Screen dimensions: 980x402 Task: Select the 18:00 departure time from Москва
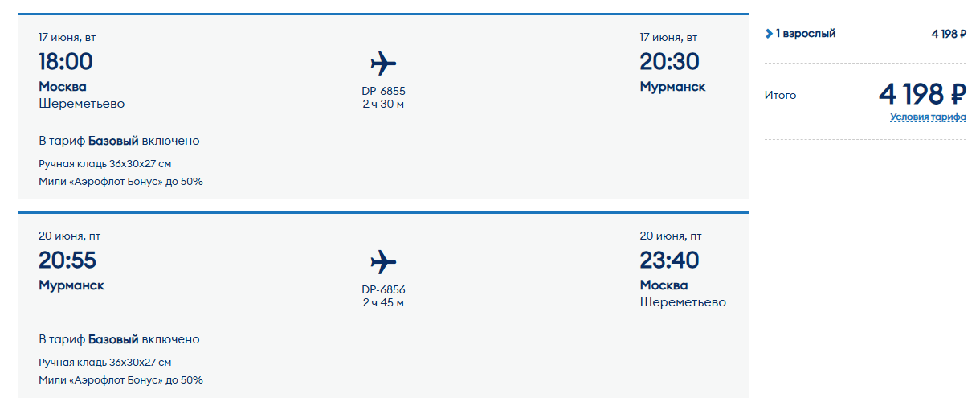pyautogui.click(x=66, y=61)
